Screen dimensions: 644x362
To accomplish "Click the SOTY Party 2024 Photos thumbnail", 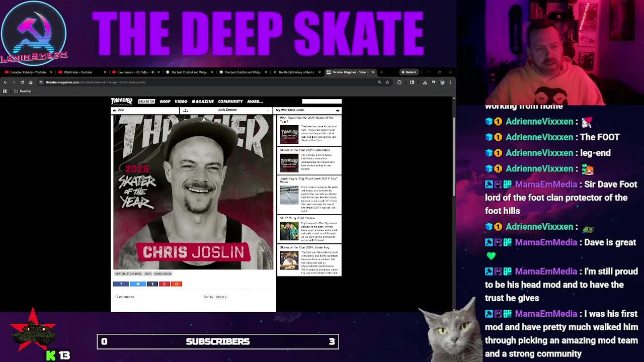I will (289, 231).
